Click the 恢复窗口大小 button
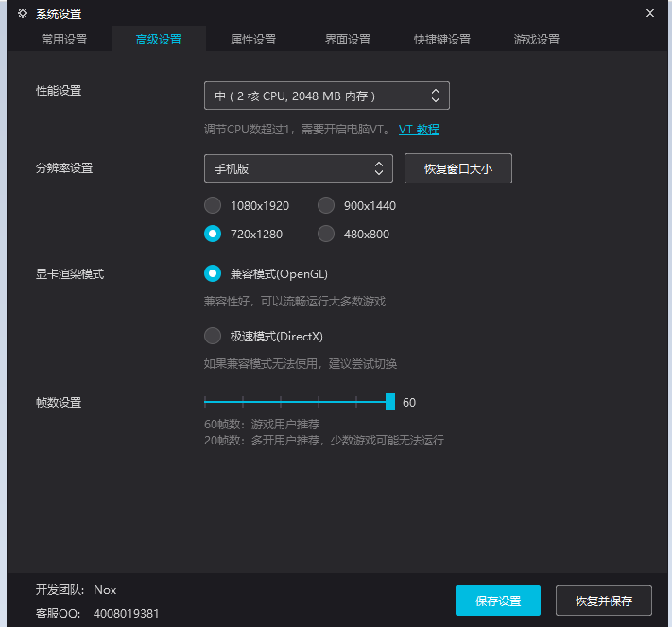Viewport: 672px width, 627px height. 458,168
